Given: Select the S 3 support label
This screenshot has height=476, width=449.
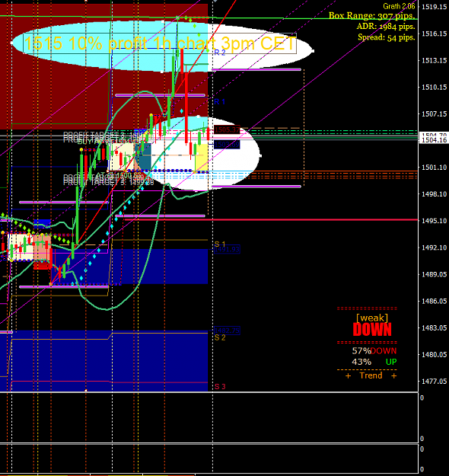Looking at the screenshot, I should [220, 387].
